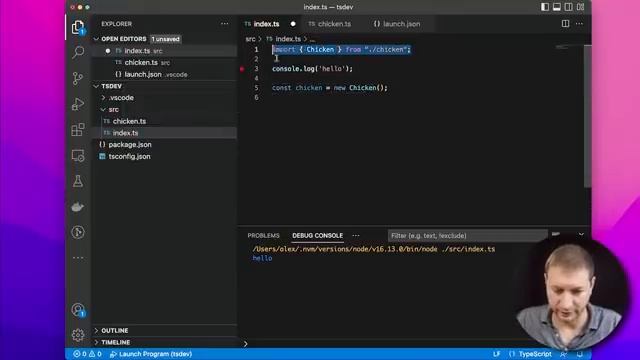Open the Run and Debug view
Viewport: 640px width, 360px height.
(x=78, y=104)
